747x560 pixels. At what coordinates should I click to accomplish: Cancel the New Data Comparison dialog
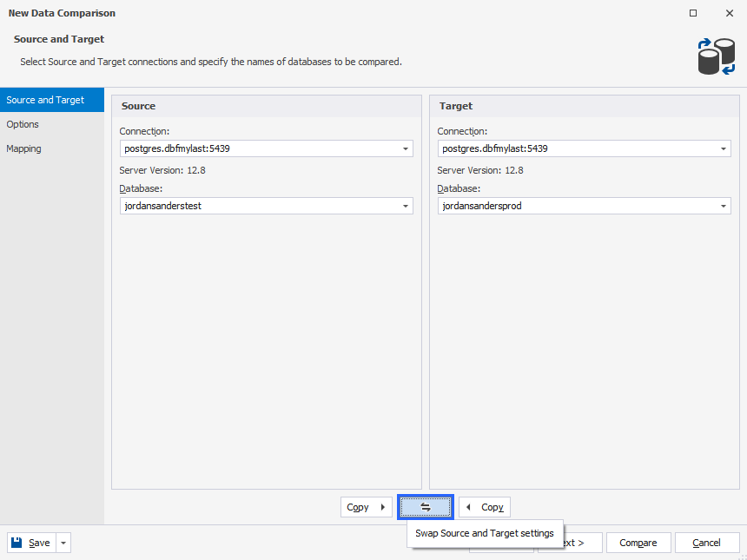[x=707, y=542]
